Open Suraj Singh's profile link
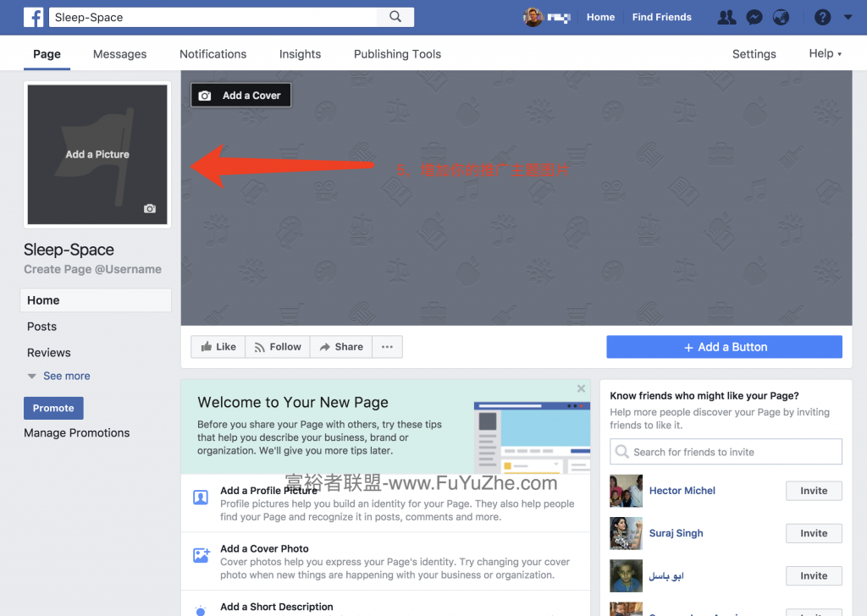Image resolution: width=867 pixels, height=616 pixels. tap(676, 533)
